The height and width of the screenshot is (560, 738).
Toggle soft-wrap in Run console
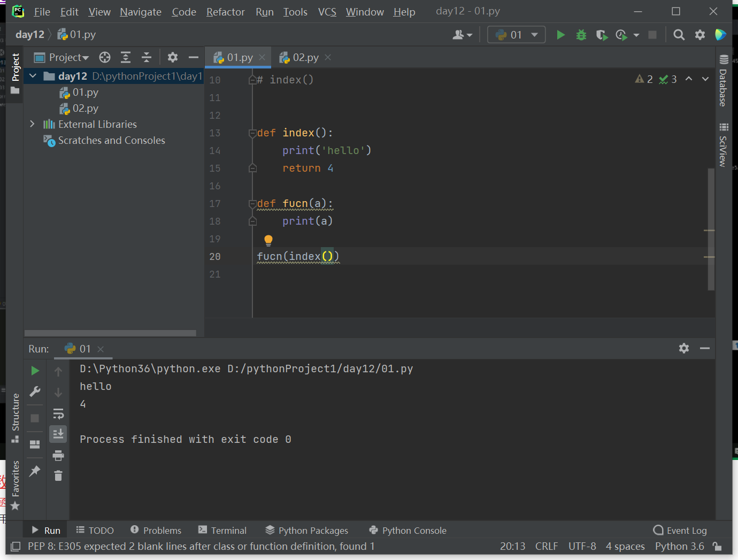(x=58, y=413)
